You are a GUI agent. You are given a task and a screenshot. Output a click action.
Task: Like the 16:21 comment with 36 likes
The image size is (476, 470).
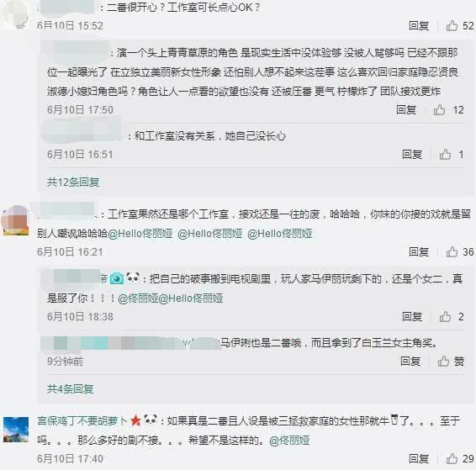452,252
